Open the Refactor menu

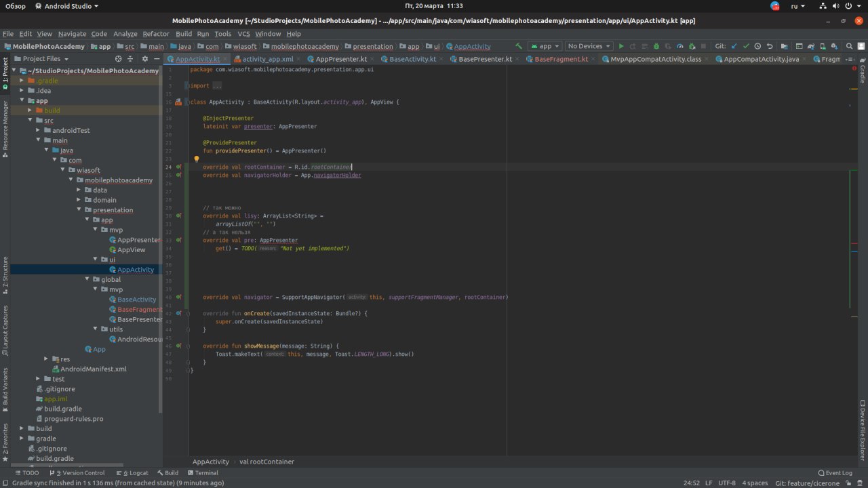pyautogui.click(x=156, y=34)
